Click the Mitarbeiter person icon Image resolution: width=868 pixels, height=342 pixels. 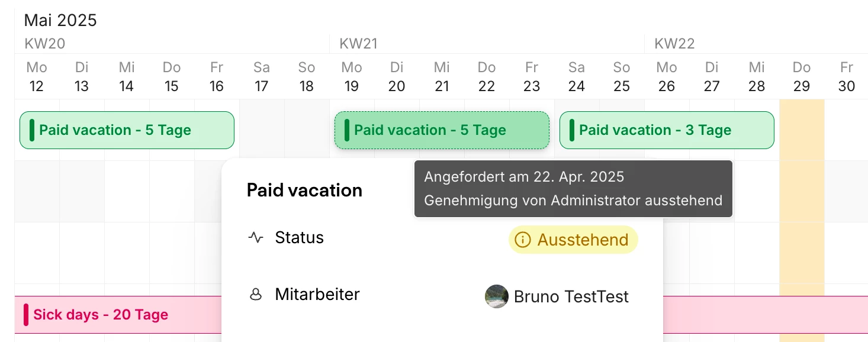[x=255, y=295]
